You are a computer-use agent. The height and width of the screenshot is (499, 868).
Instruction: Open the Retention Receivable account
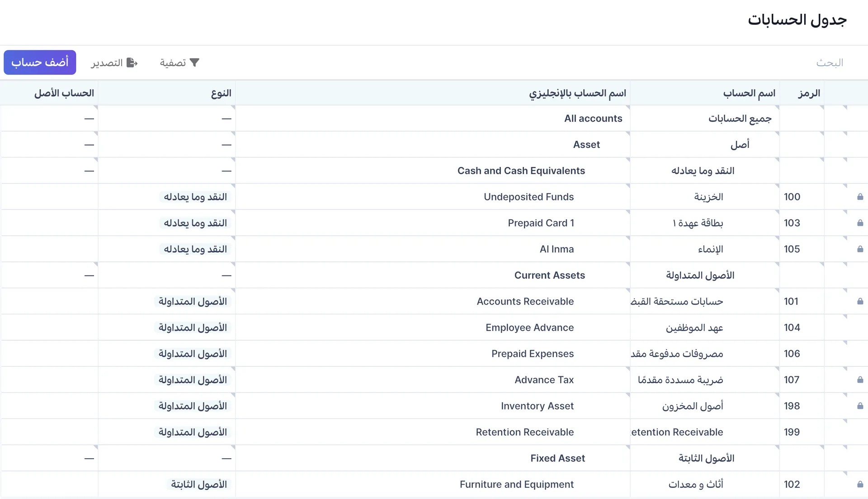(x=524, y=432)
